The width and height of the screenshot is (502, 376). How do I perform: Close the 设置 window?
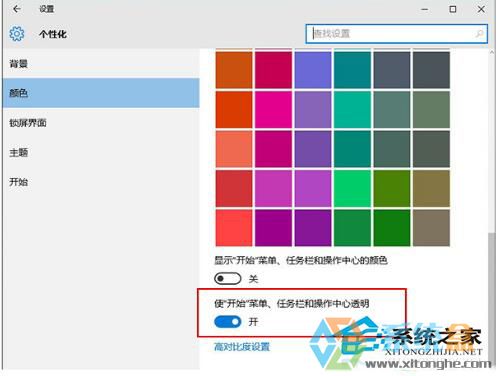[481, 9]
